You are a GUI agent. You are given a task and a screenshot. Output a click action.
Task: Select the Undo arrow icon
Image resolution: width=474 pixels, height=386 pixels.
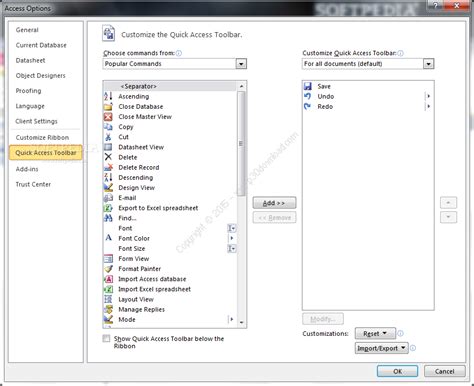308,96
